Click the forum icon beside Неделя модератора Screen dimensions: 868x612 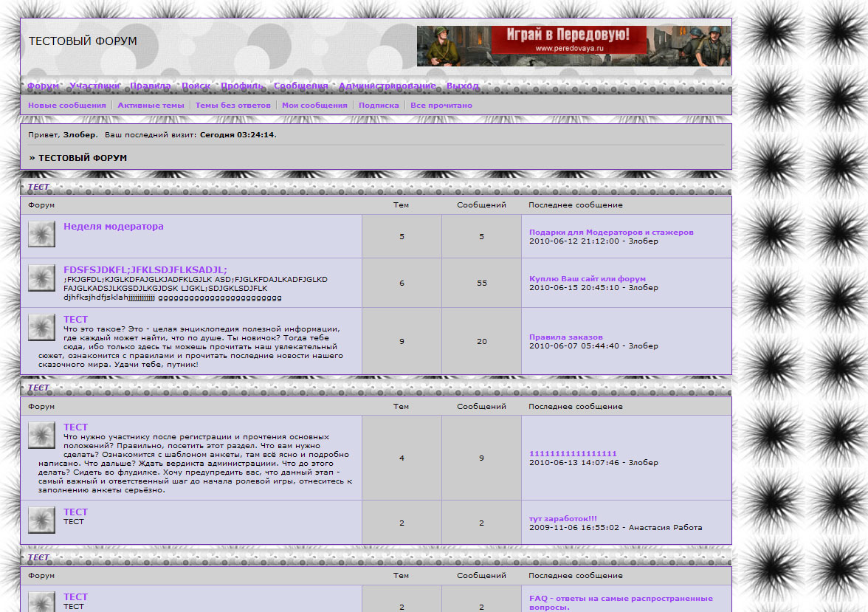41,235
